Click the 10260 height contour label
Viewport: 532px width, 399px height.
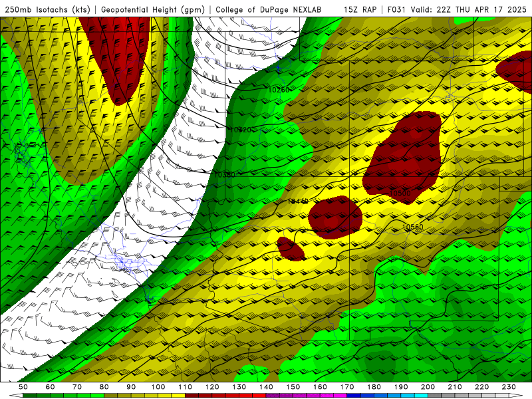[279, 90]
